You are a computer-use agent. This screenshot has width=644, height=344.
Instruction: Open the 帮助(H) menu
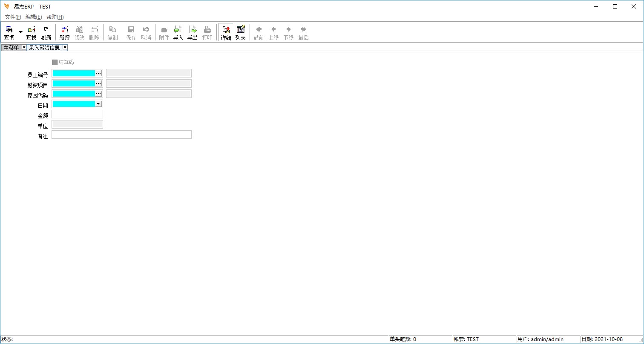[55, 17]
